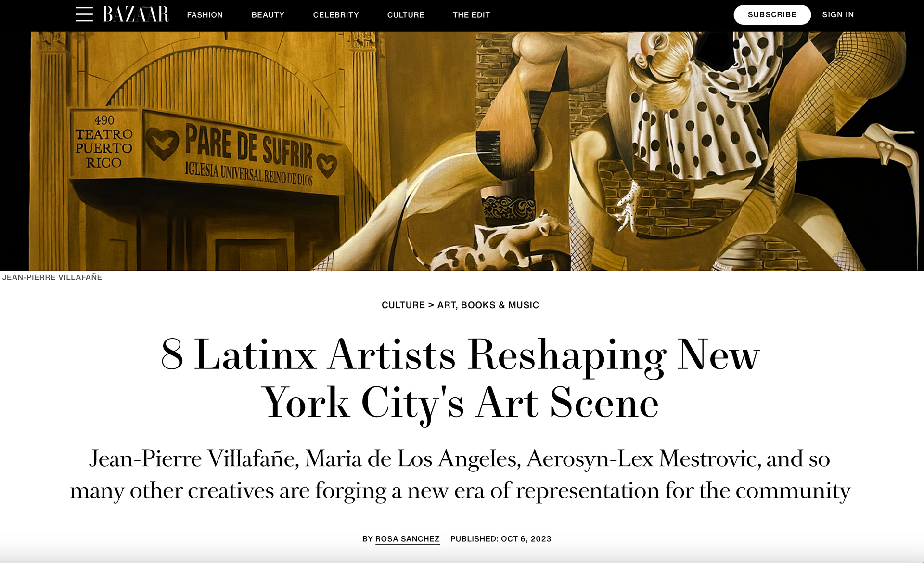Click the article subtitle about Jean-Pierre Villafañe
Viewport: 924px width, 563px height.
tap(461, 474)
